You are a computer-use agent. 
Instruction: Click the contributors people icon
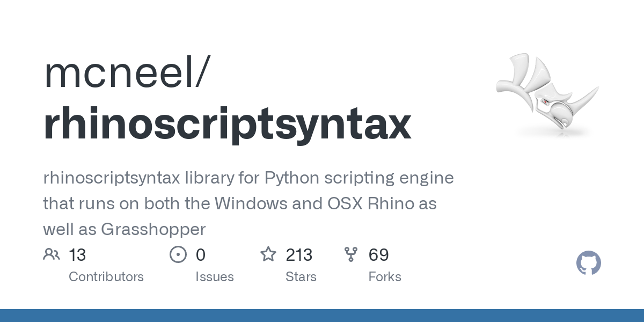tap(52, 254)
